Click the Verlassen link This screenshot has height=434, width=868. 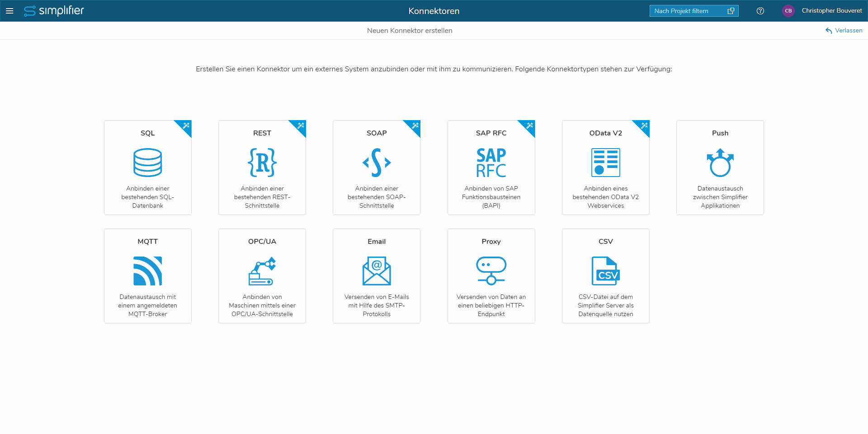click(844, 30)
